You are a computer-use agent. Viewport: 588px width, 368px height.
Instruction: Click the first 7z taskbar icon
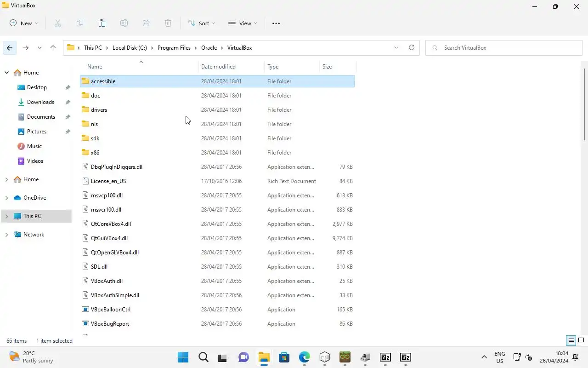point(385,357)
